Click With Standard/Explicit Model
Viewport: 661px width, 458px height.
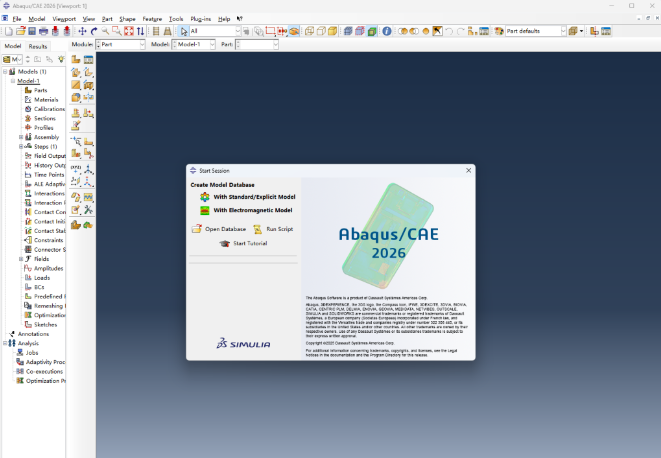pos(254,197)
